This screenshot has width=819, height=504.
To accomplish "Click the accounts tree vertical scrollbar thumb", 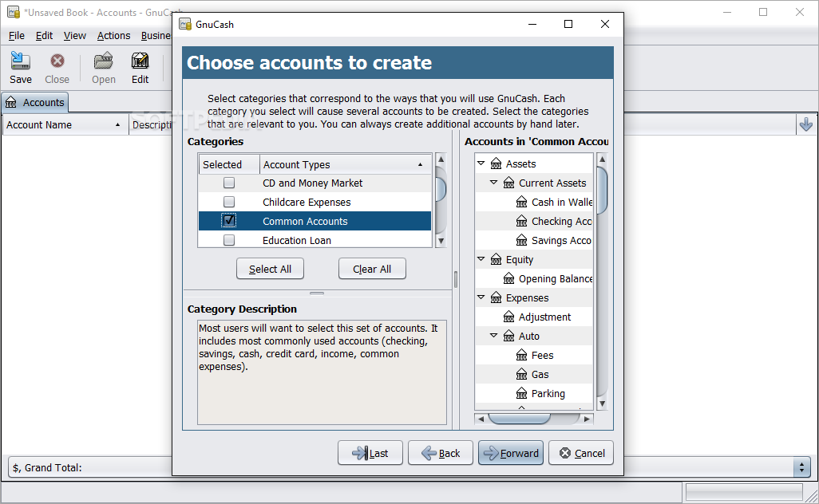I will [x=602, y=191].
